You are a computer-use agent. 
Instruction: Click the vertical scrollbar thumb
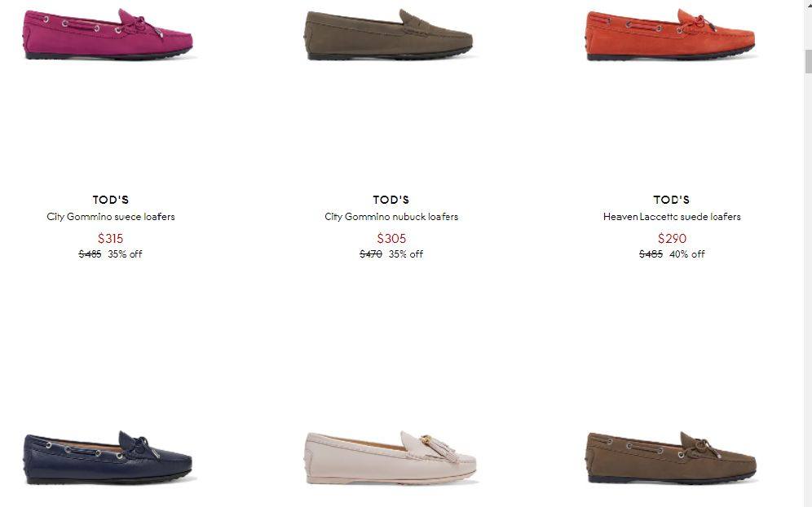[808, 62]
